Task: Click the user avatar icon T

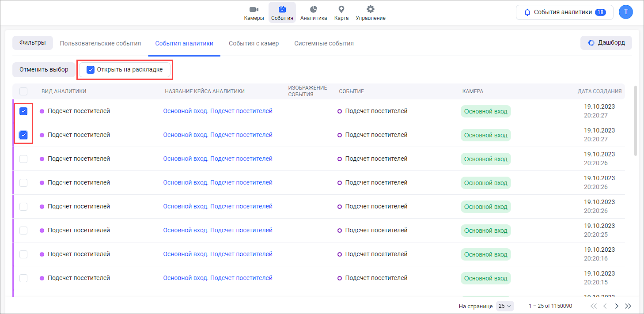Action: [x=625, y=12]
